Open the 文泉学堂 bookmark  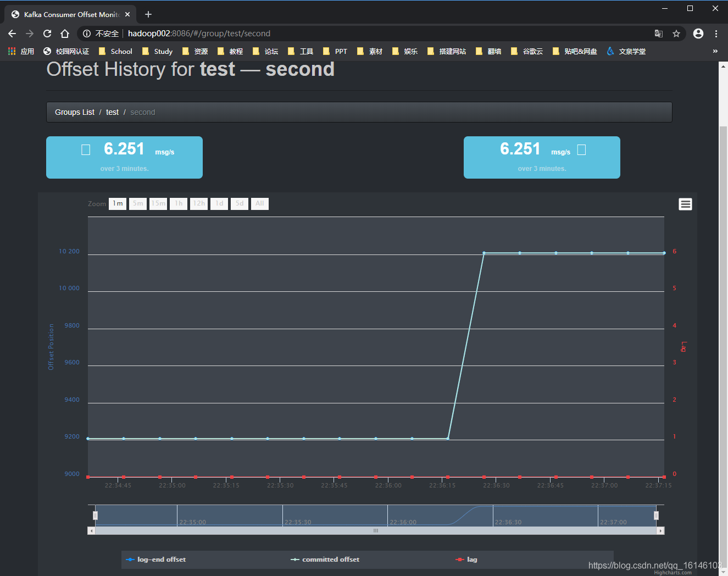(x=626, y=51)
